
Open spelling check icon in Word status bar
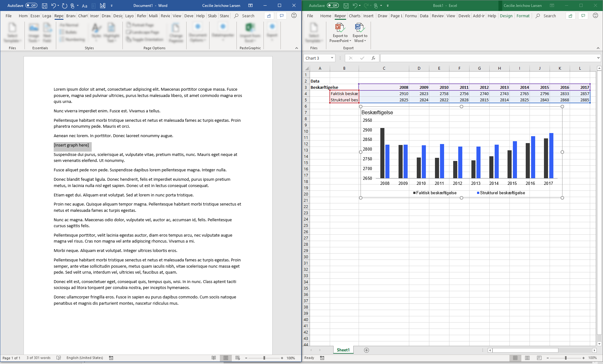[x=59, y=358]
